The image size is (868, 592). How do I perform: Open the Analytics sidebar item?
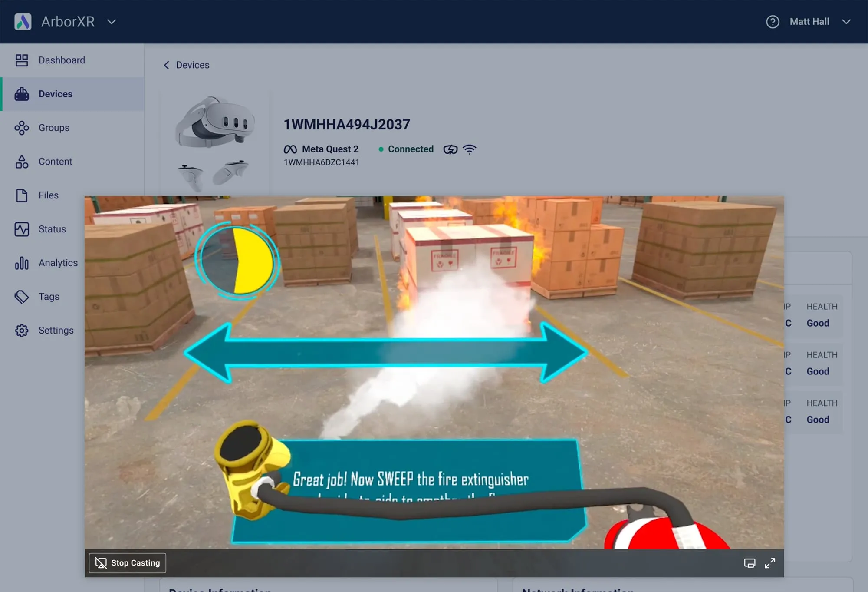click(58, 263)
